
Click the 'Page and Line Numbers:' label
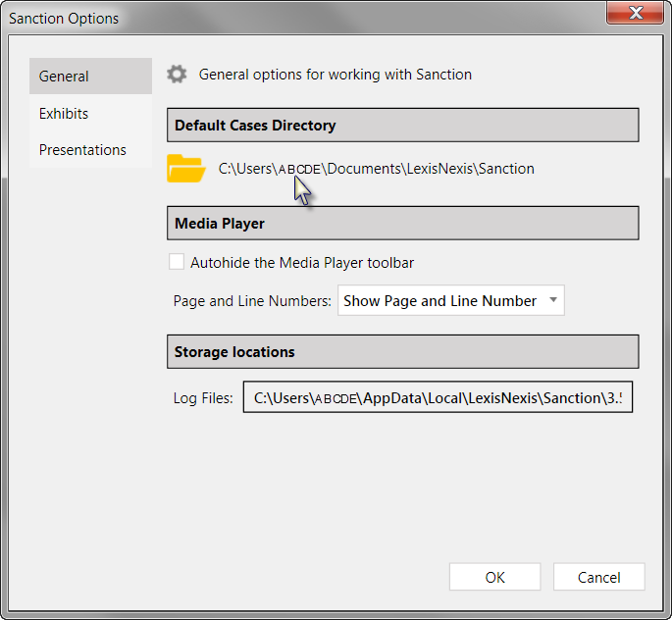(x=252, y=301)
